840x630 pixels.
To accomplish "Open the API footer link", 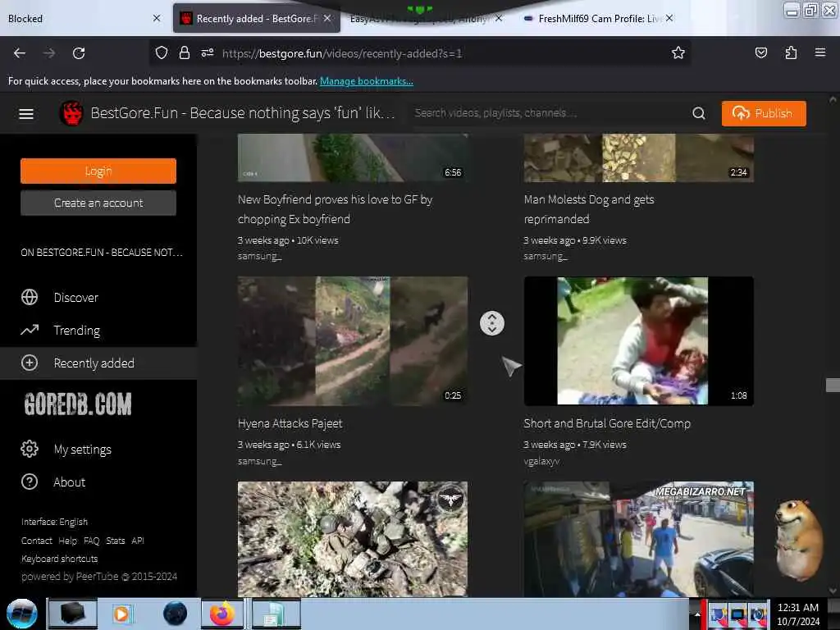I will point(138,541).
